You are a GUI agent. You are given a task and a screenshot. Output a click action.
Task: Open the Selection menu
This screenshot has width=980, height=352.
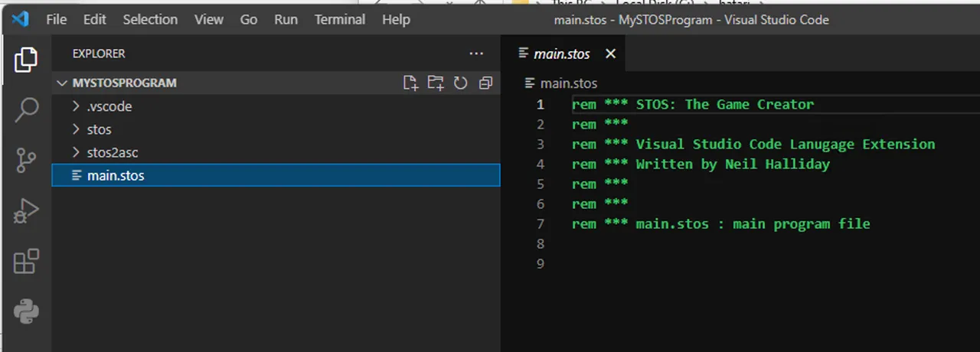[151, 20]
